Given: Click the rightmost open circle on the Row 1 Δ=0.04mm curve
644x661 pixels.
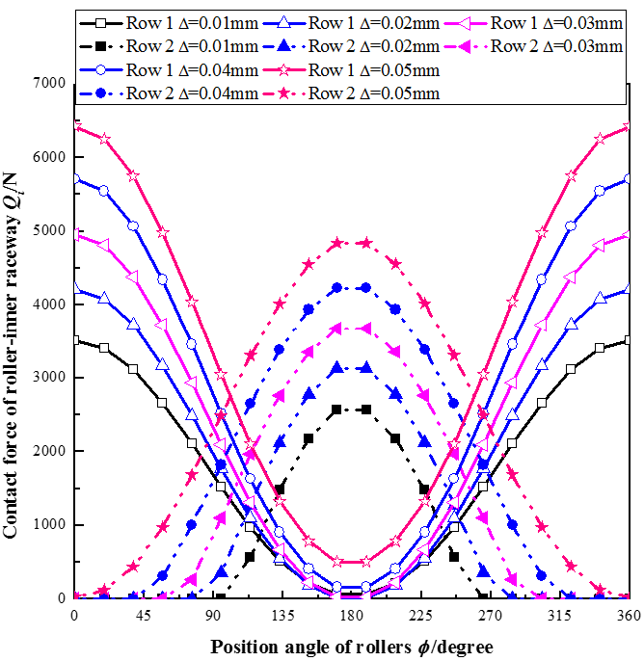Looking at the screenshot, I should (x=630, y=178).
